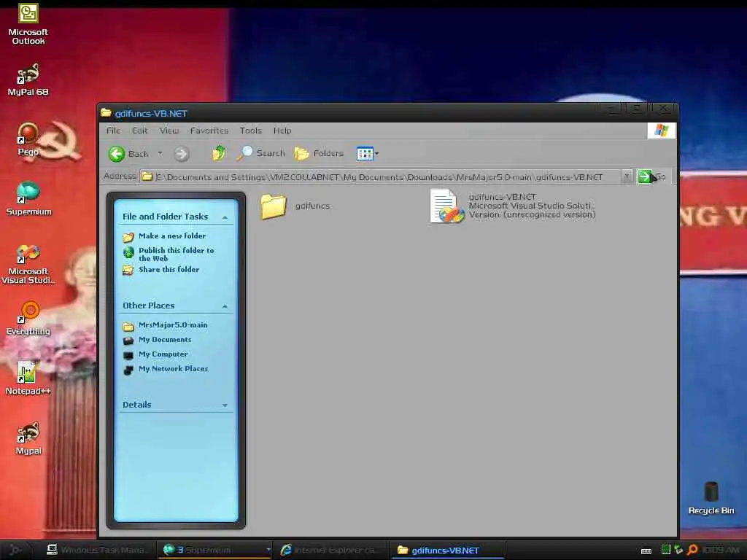Open the Search pane in Explorer
The height and width of the screenshot is (560, 747).
pyautogui.click(x=260, y=153)
